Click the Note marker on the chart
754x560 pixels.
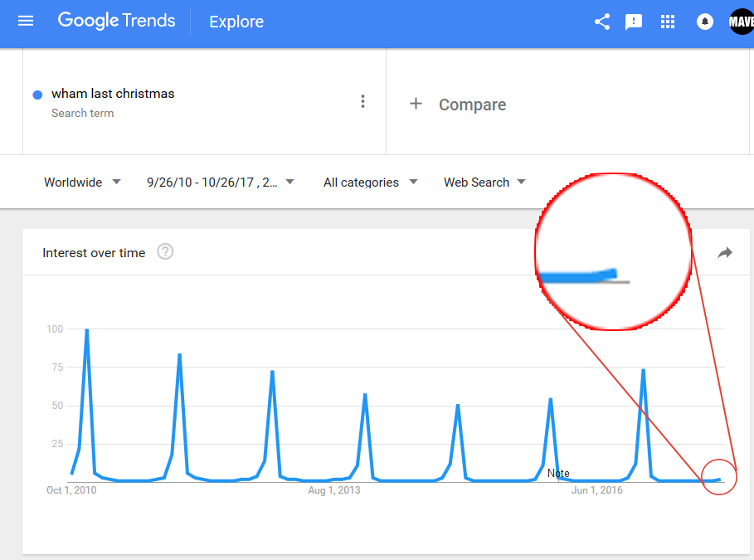click(x=558, y=474)
